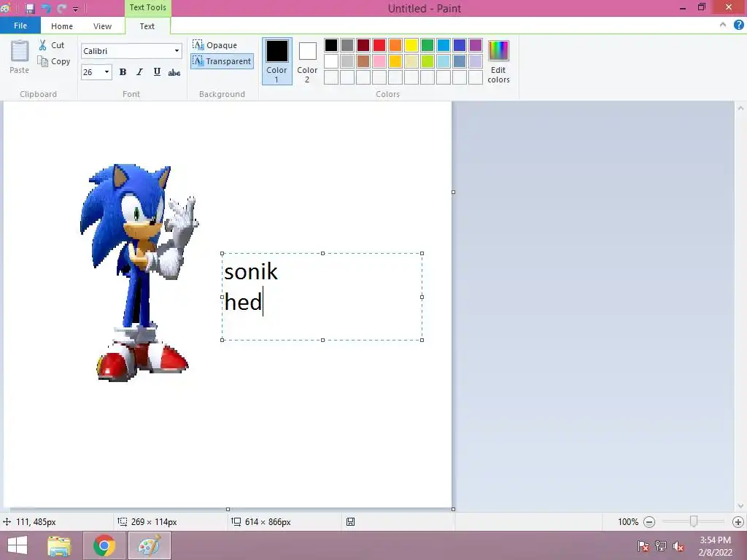
Task: Click the Cut scissors icon
Action: 43,45
